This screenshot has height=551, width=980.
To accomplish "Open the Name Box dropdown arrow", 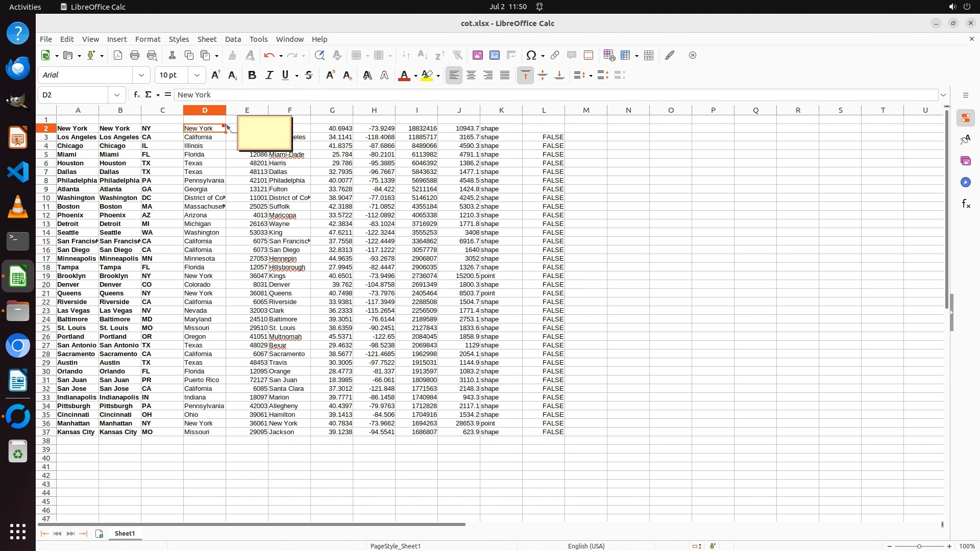I will [x=117, y=95].
